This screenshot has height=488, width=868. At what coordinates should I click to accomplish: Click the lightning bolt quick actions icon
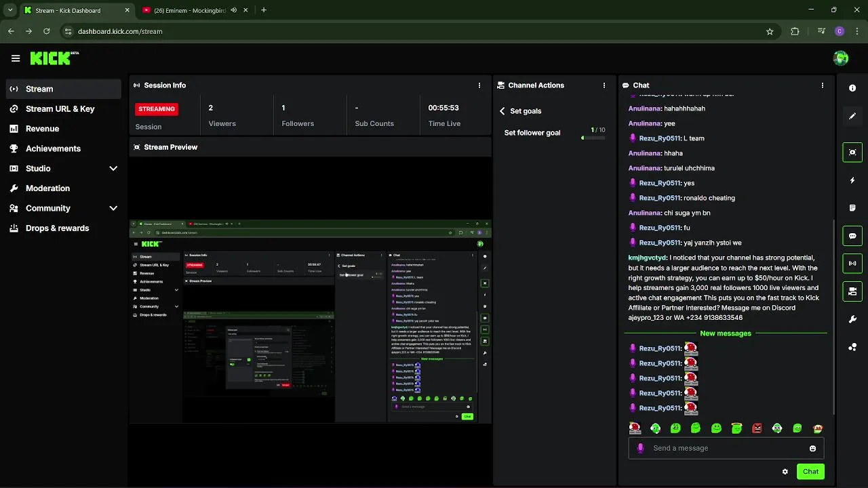(x=852, y=180)
